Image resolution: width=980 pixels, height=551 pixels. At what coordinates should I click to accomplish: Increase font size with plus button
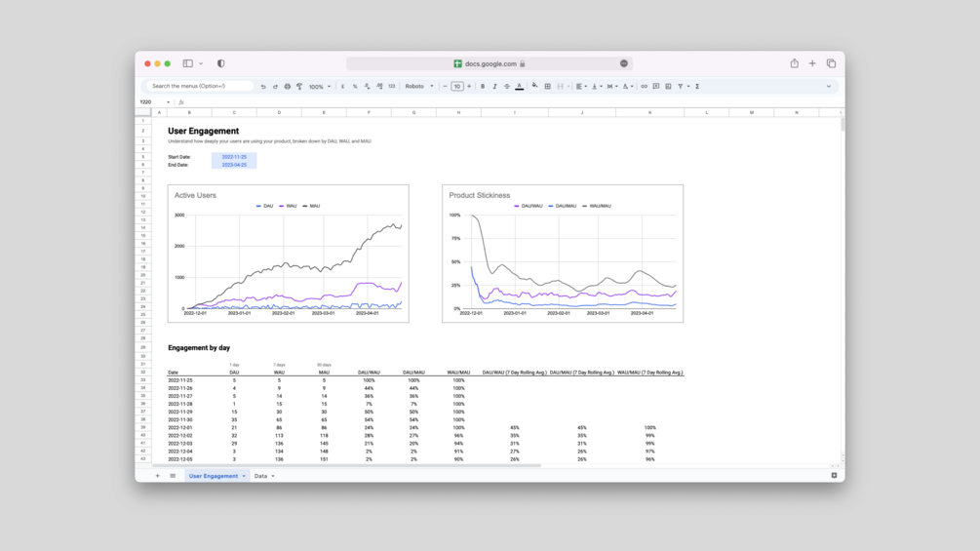[469, 86]
